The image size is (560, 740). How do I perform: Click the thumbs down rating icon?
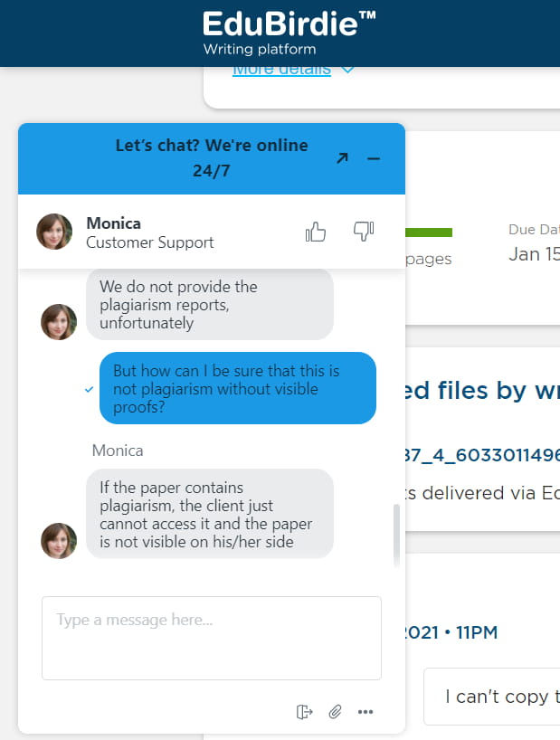(x=364, y=232)
